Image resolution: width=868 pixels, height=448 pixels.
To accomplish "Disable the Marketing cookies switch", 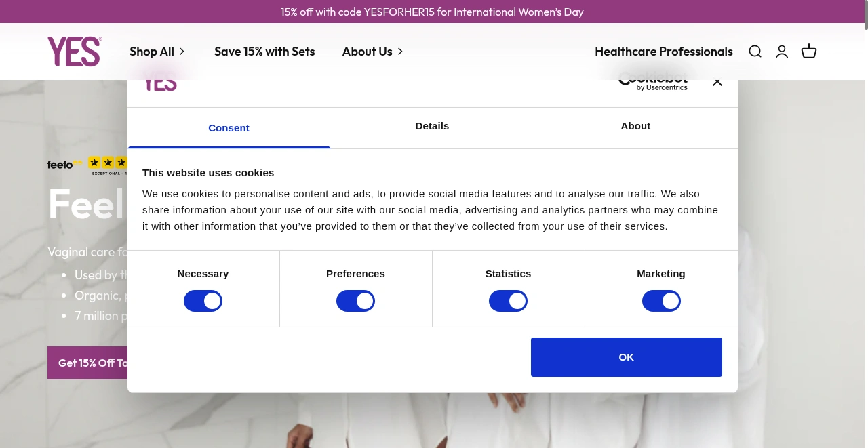I will click(661, 301).
